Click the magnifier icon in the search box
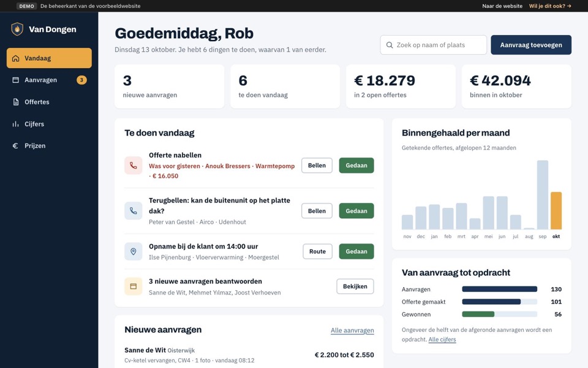The width and height of the screenshot is (588, 368). 390,45
